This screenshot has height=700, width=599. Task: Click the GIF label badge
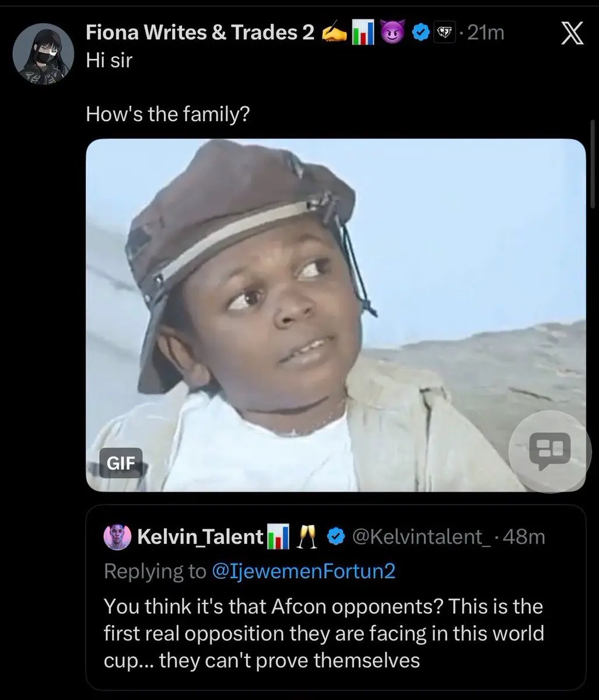coord(120,463)
